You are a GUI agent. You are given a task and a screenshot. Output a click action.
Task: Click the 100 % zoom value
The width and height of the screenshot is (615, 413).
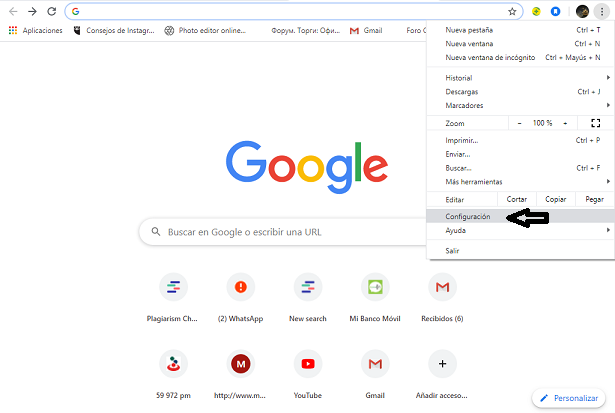542,123
